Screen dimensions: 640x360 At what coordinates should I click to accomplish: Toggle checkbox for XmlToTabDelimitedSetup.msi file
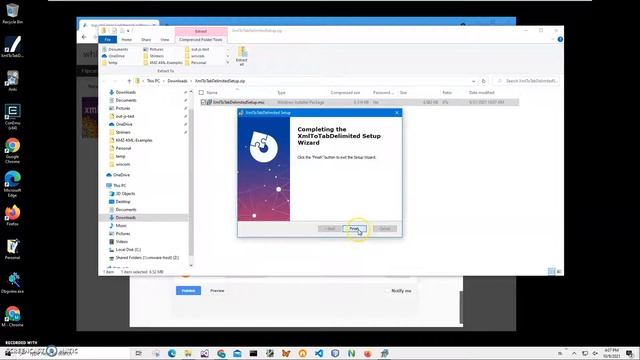click(203, 102)
